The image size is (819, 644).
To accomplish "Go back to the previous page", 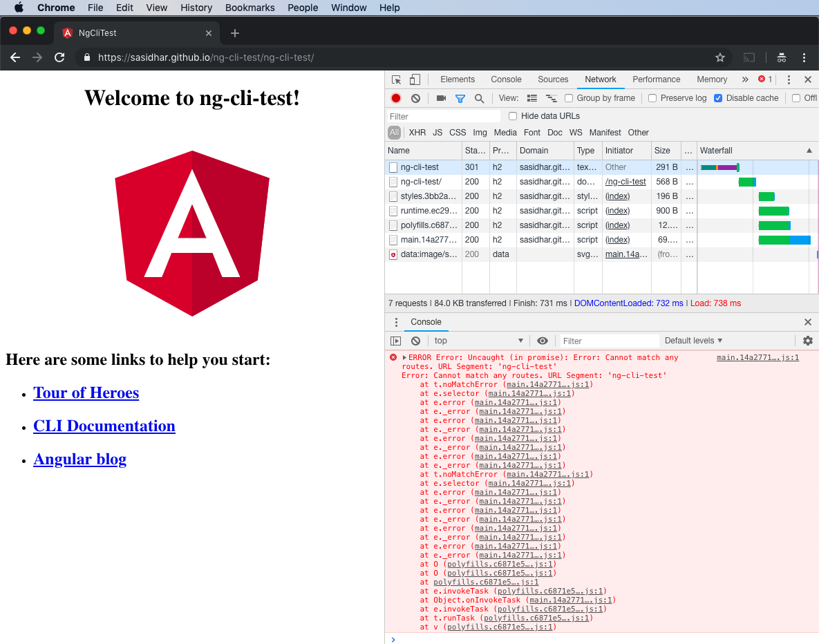I will (x=15, y=57).
